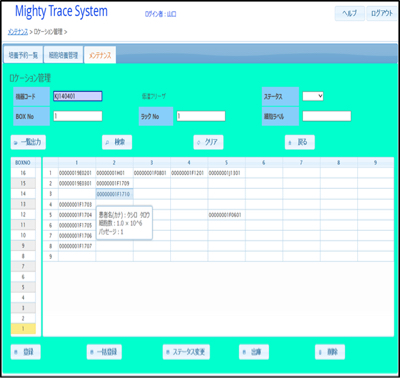Focus the BOX No input field

[x=78, y=116]
